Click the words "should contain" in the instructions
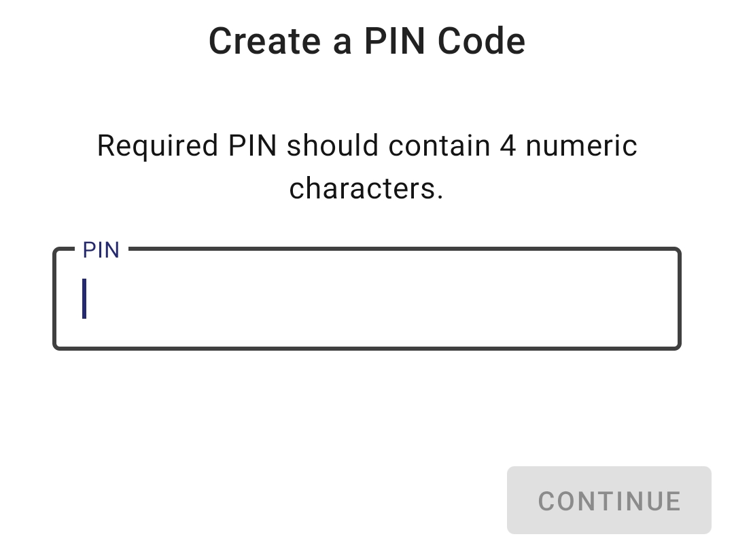This screenshot has width=734, height=560. (388, 146)
